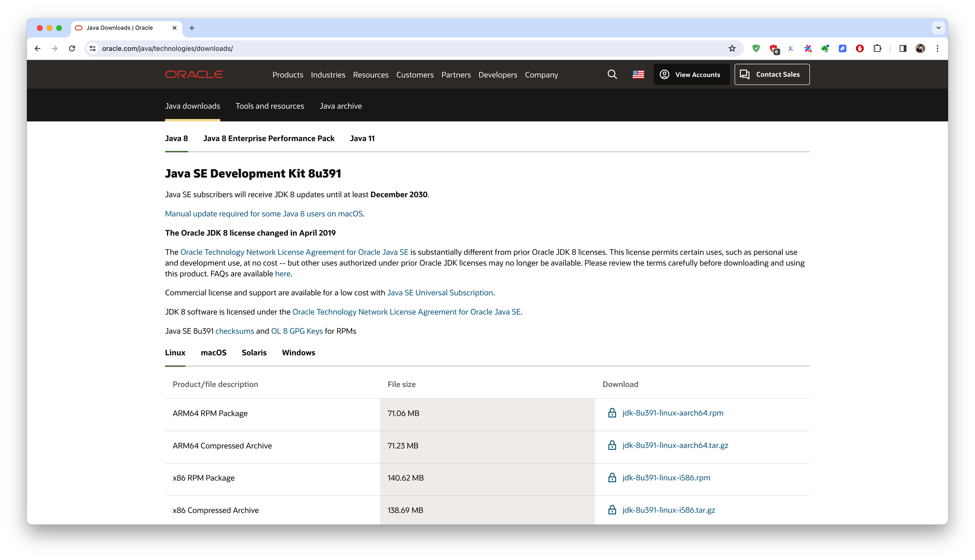The width and height of the screenshot is (975, 560).
Task: Switch to the Windows platform tab
Action: tap(298, 352)
